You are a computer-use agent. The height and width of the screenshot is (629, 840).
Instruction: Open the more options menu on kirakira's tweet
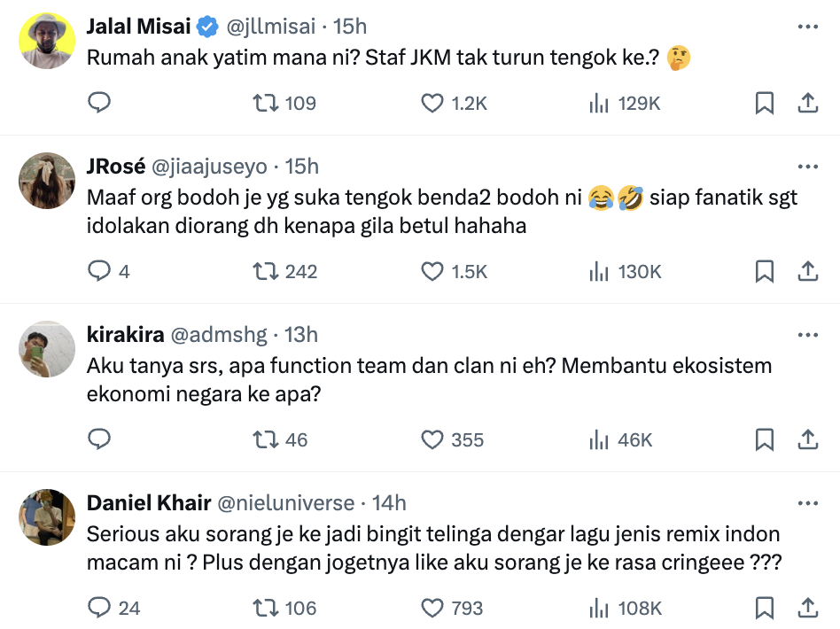pyautogui.click(x=808, y=334)
